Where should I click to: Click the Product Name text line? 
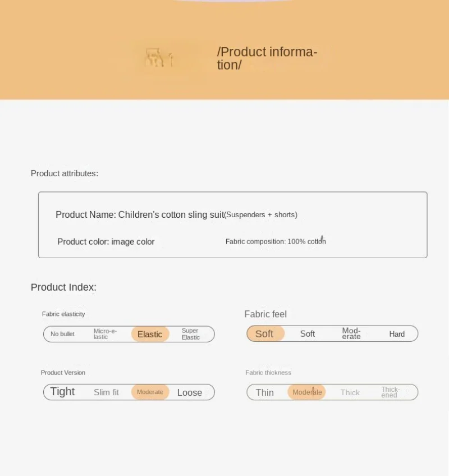(x=176, y=214)
